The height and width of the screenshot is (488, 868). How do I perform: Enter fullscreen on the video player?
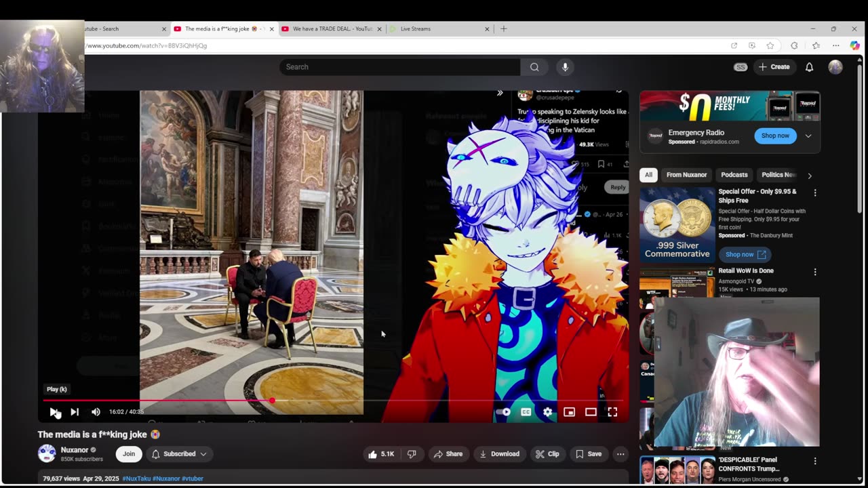point(612,411)
